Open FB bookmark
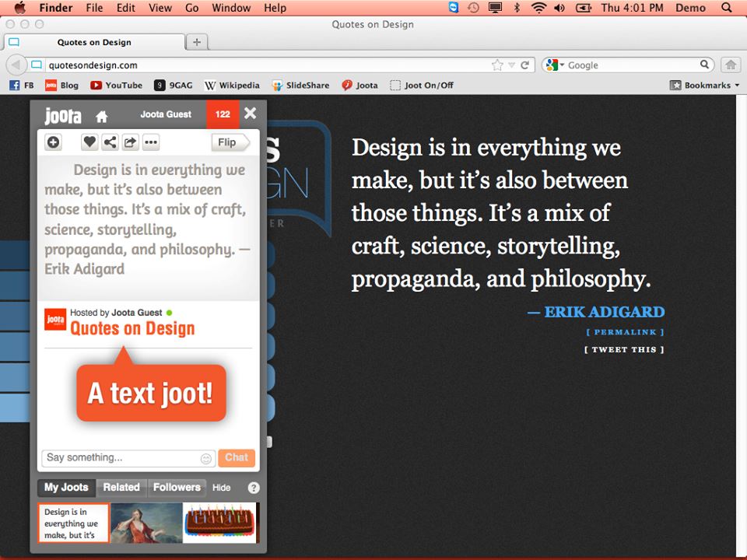This screenshot has height=560, width=747. 22,86
